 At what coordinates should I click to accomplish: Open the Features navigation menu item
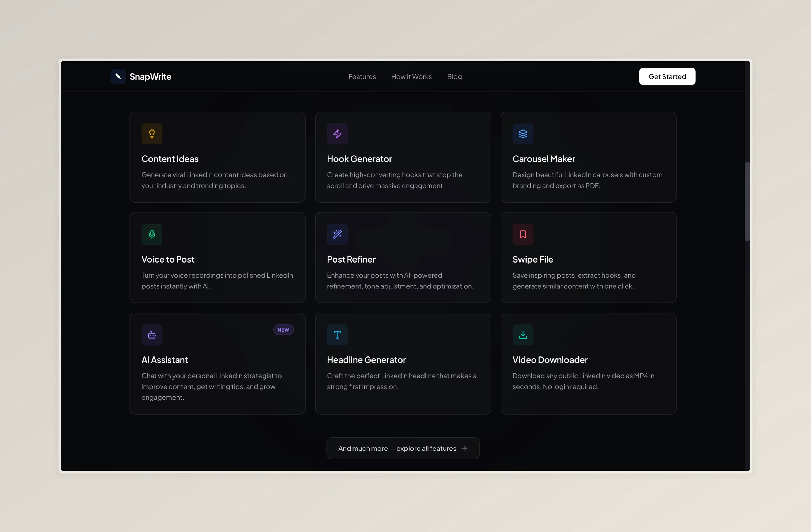point(362,77)
